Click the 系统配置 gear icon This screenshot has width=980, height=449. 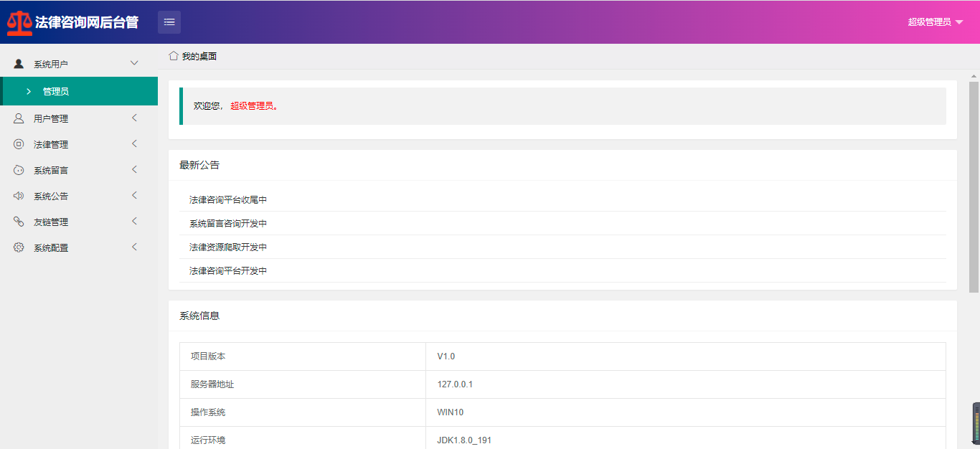pos(19,247)
